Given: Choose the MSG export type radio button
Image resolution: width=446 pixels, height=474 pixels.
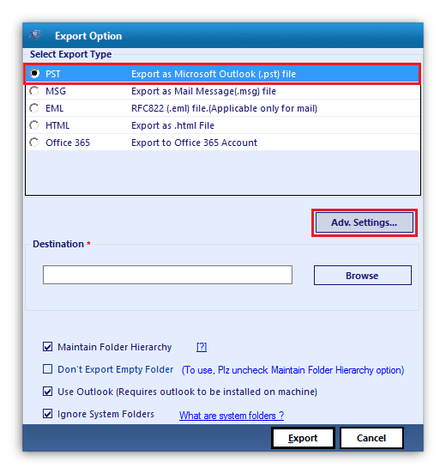Looking at the screenshot, I should point(34,91).
